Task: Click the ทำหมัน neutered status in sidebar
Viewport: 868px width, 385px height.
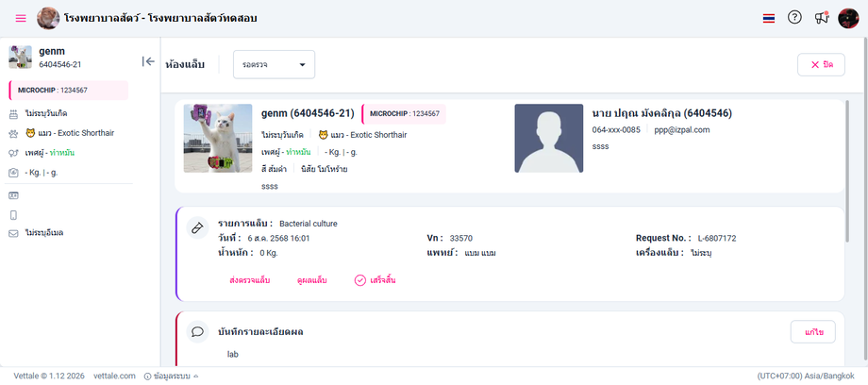Action: [61, 153]
